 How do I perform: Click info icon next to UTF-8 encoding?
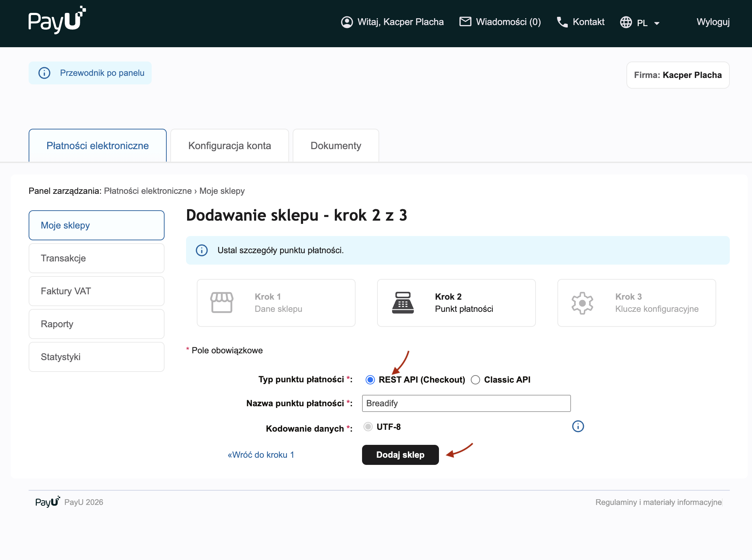tap(578, 426)
